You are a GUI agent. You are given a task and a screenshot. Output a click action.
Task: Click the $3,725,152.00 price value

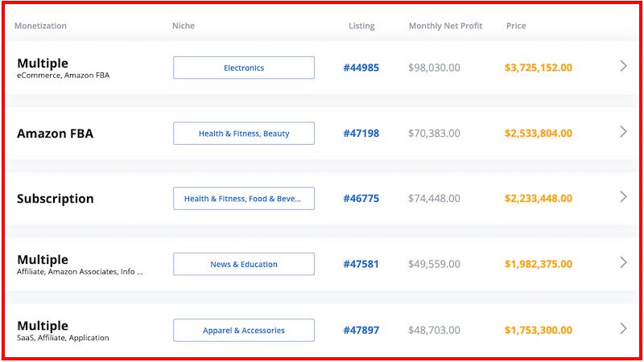click(539, 68)
